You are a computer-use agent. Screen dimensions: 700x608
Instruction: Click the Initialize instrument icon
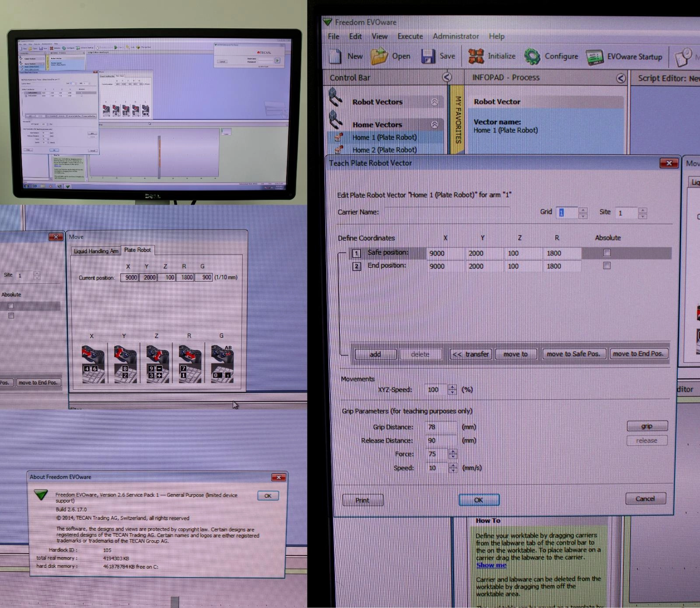[476, 56]
